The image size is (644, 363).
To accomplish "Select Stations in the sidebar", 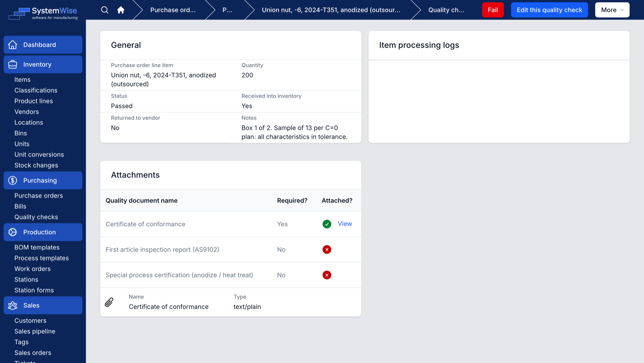I will [26, 279].
